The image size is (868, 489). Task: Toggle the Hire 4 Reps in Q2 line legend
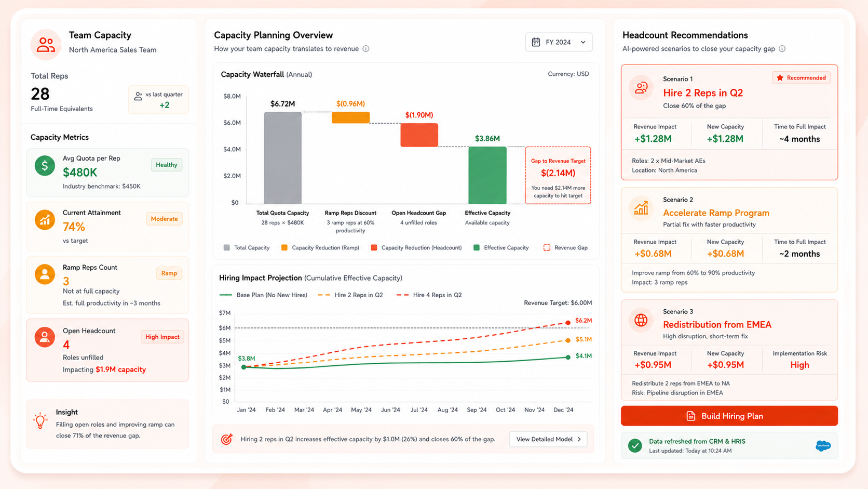click(429, 295)
